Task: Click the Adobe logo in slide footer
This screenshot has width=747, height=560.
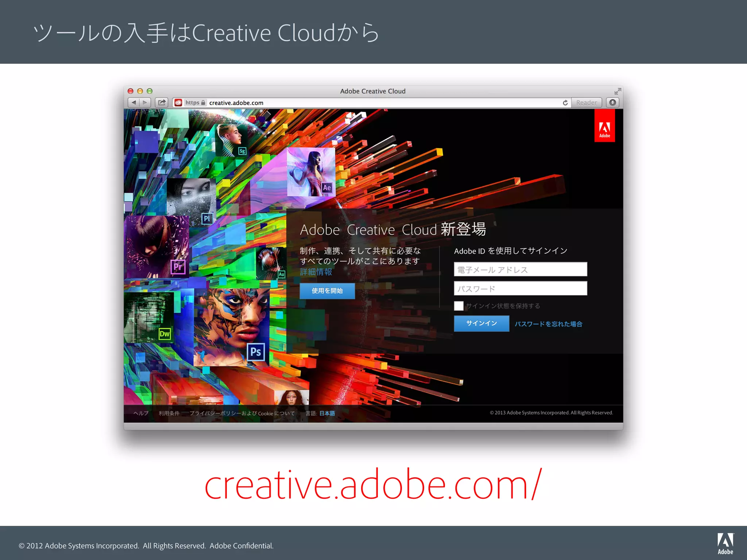Action: coord(725,544)
